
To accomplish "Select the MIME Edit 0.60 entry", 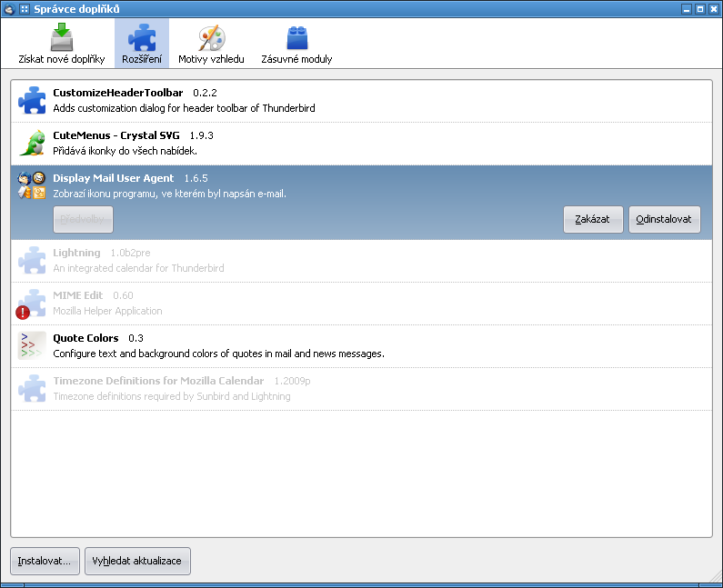I will point(362,304).
